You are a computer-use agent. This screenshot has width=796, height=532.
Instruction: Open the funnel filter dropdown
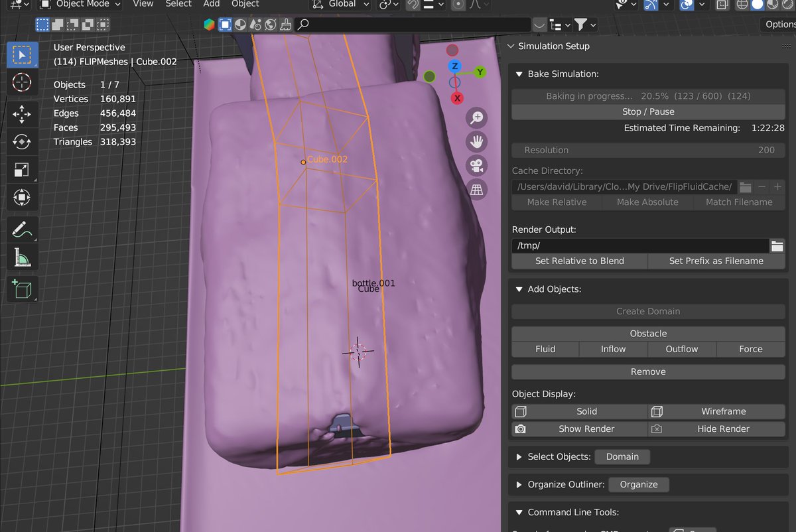[584, 25]
